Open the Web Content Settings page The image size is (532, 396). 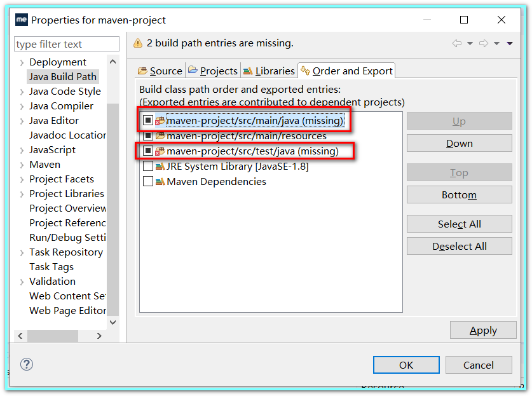pyautogui.click(x=67, y=296)
